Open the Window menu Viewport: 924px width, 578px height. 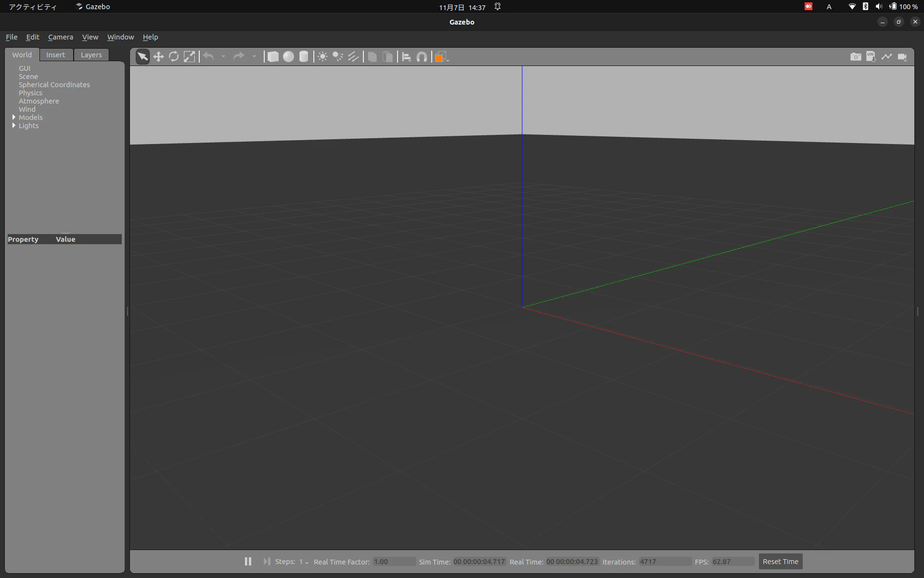(120, 37)
